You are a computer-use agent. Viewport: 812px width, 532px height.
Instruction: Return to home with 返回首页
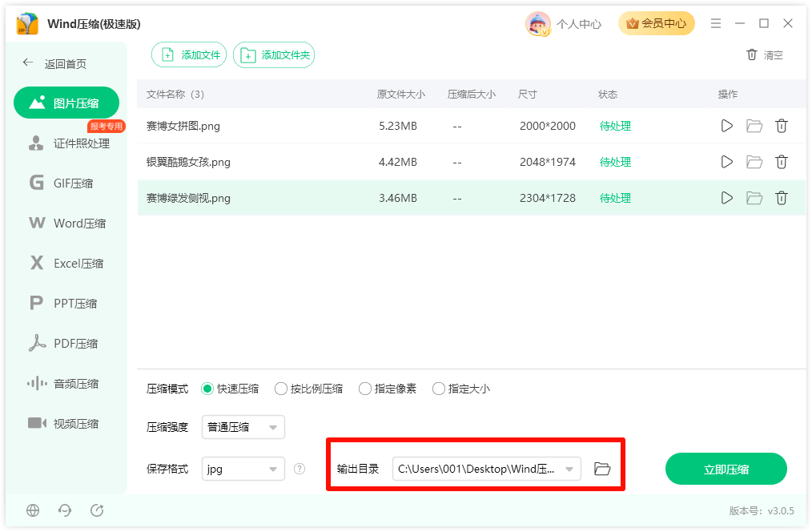pos(54,64)
